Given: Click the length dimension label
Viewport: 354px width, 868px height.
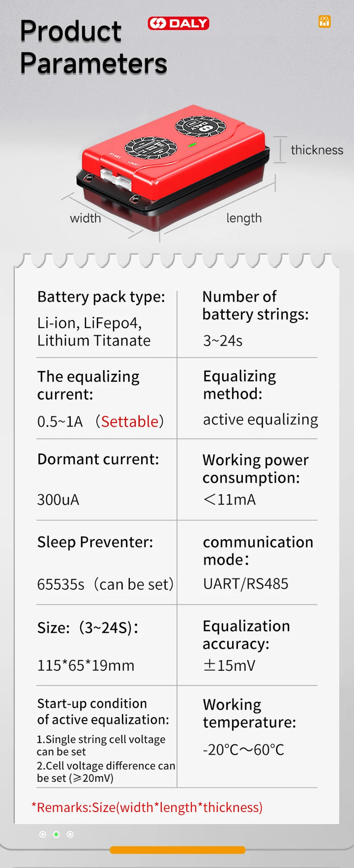Looking at the screenshot, I should click(244, 218).
